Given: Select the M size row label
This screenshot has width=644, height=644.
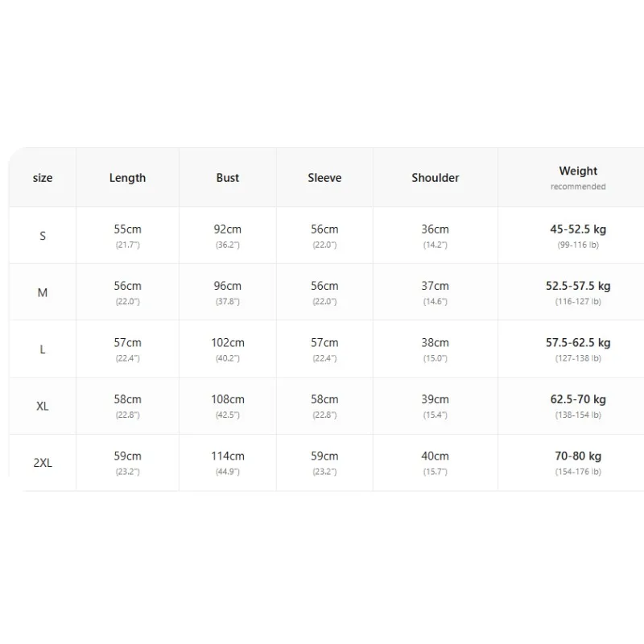Looking at the screenshot, I should (43, 292).
